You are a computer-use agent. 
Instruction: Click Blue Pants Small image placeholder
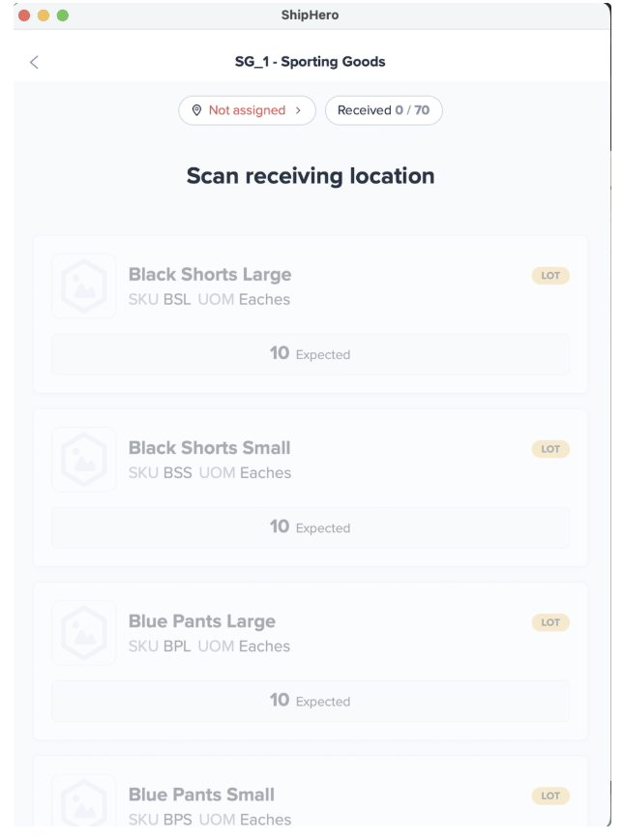point(83,803)
